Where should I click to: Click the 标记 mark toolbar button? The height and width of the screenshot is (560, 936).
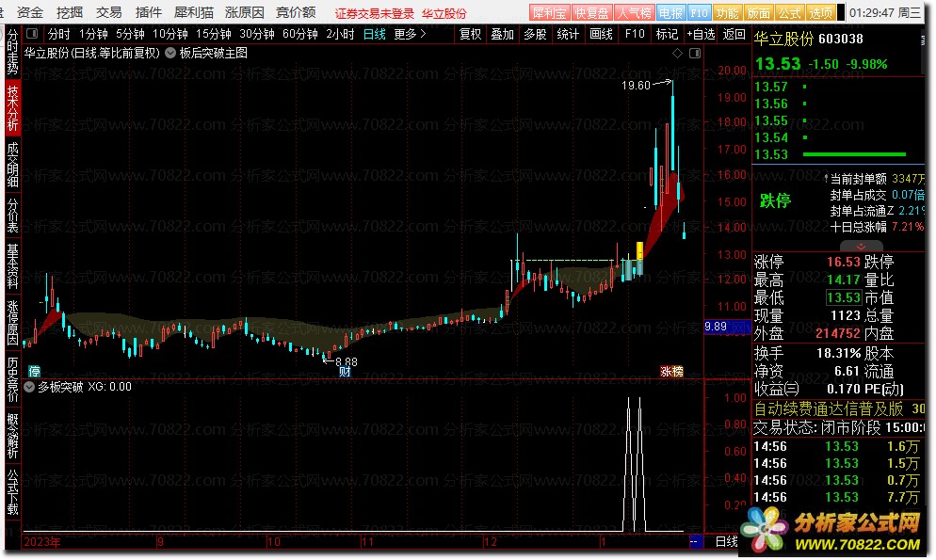(667, 34)
